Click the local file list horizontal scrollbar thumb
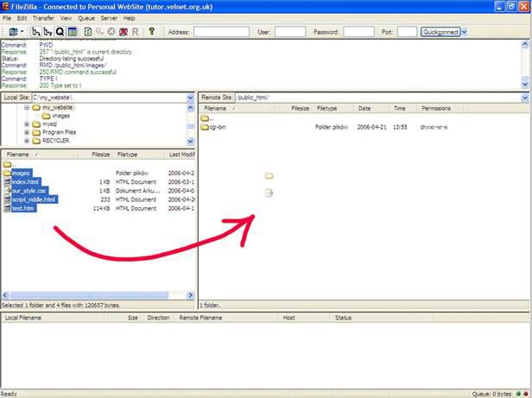532x398 pixels. pyautogui.click(x=89, y=295)
